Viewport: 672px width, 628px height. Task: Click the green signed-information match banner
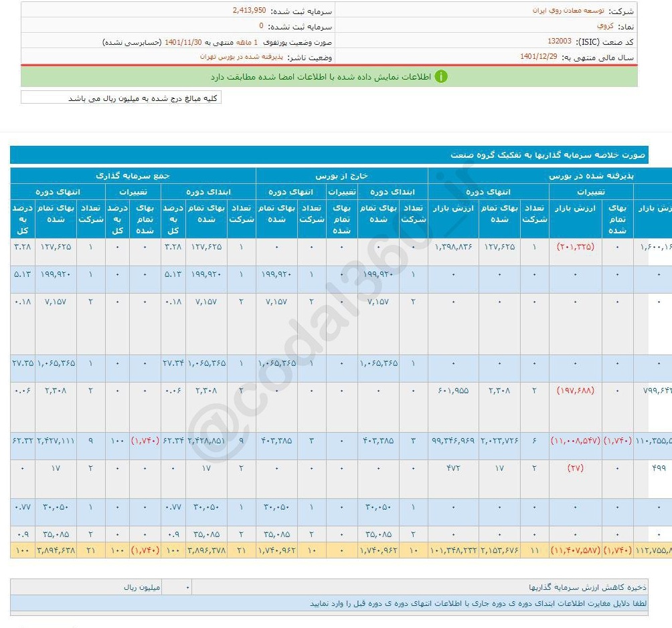pyautogui.click(x=328, y=77)
